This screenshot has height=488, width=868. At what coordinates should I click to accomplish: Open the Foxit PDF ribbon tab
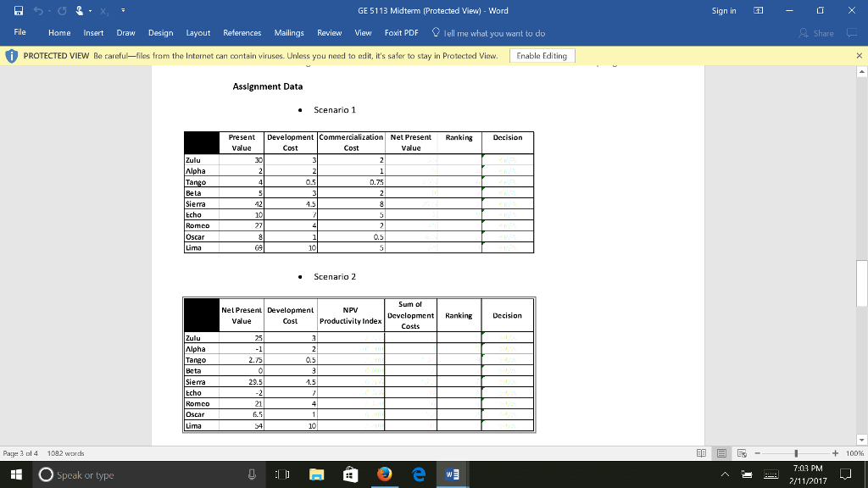[400, 33]
